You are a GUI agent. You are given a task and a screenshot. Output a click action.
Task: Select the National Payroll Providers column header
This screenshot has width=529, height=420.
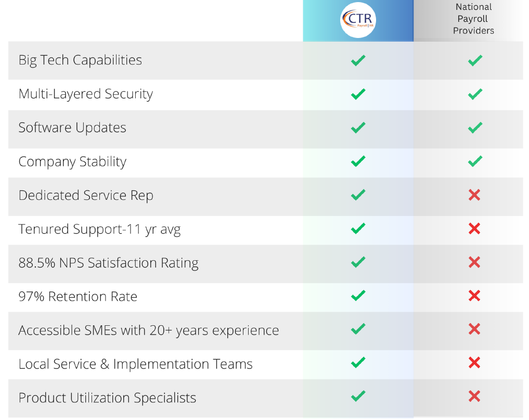(x=473, y=19)
